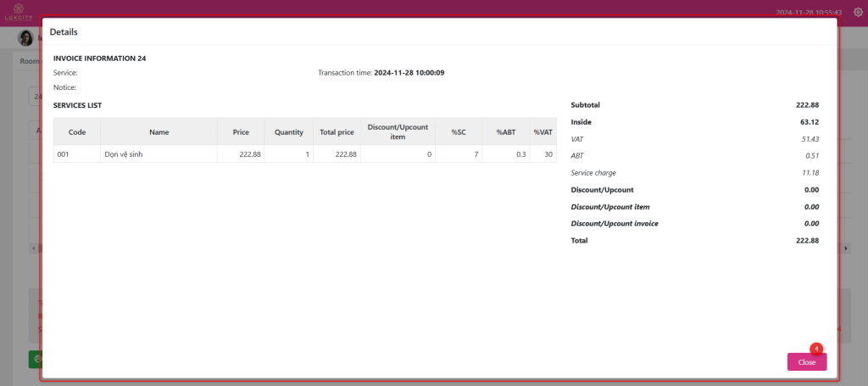Click the Price column header
The image size is (868, 386).
(241, 132)
